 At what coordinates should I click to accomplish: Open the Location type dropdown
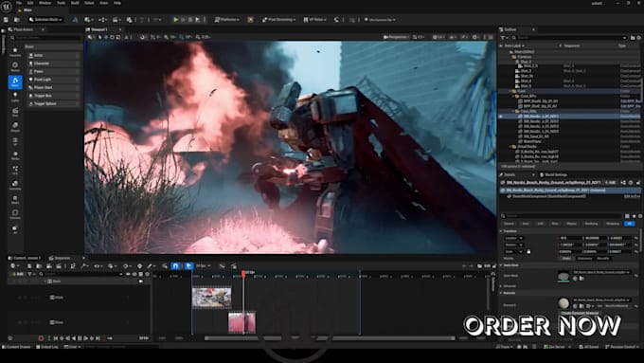click(x=514, y=238)
